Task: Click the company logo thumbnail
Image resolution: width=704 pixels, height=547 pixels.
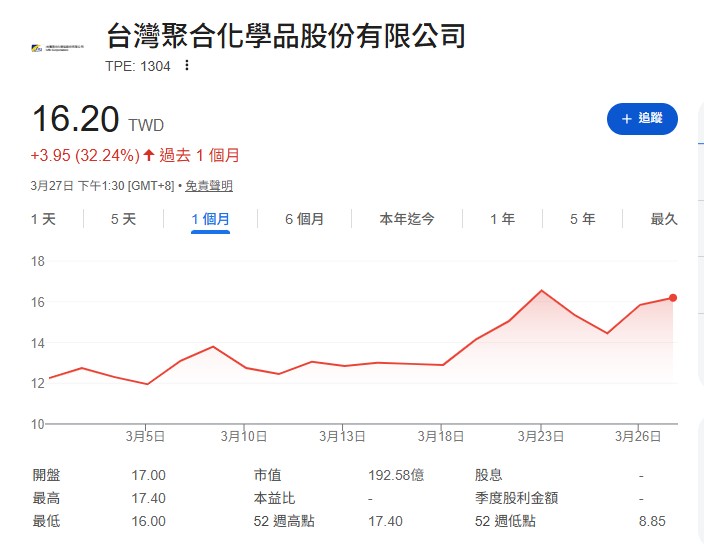Action: (57, 48)
